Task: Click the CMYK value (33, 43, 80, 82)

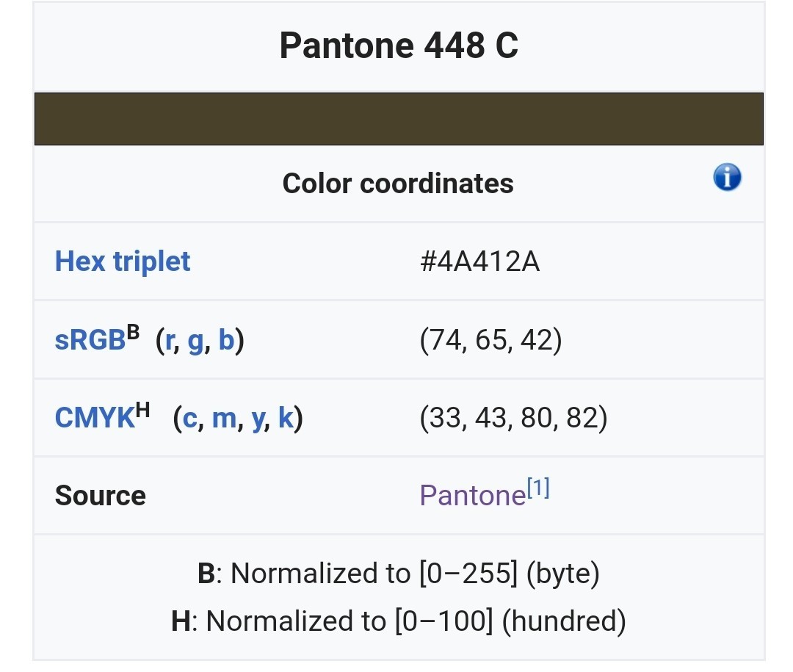Action: (513, 419)
